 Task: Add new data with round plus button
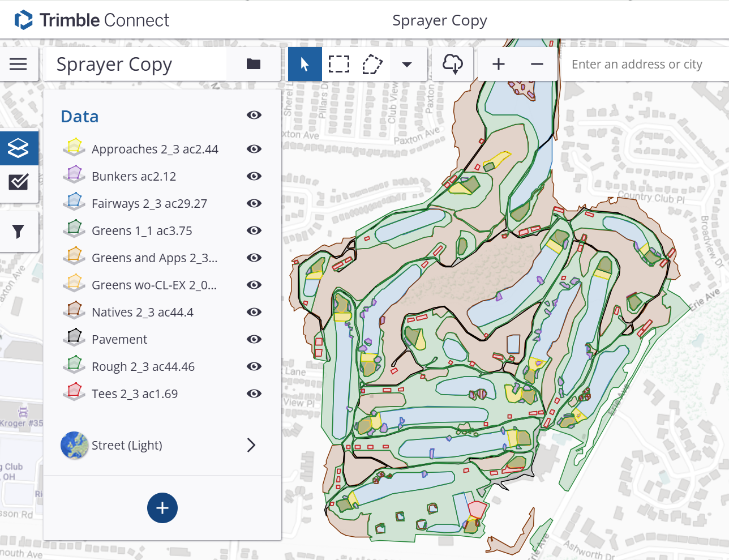point(162,508)
